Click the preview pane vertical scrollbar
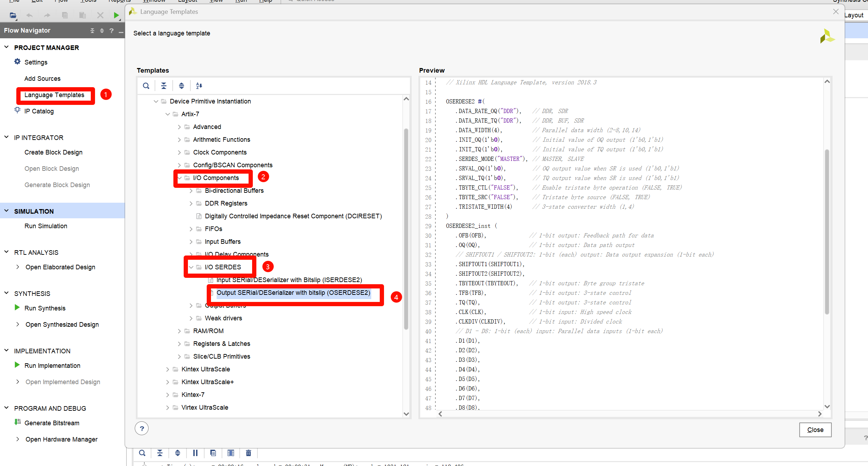The height and width of the screenshot is (466, 868). pos(827,230)
